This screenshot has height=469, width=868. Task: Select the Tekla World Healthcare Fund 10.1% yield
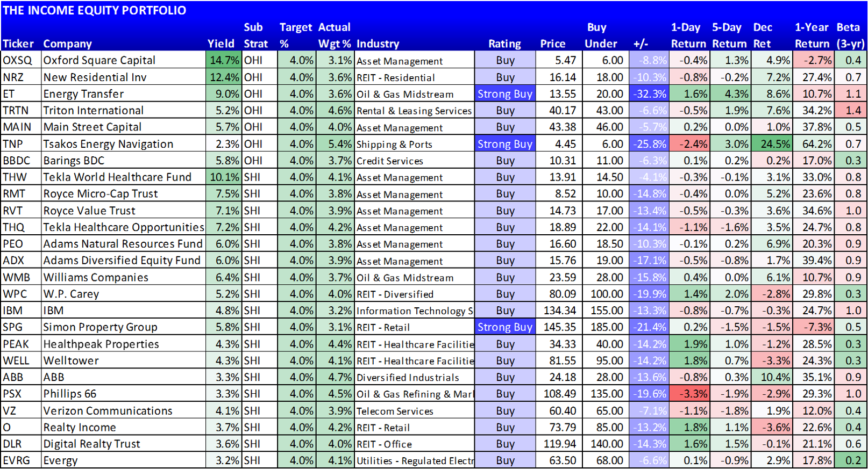(224, 177)
